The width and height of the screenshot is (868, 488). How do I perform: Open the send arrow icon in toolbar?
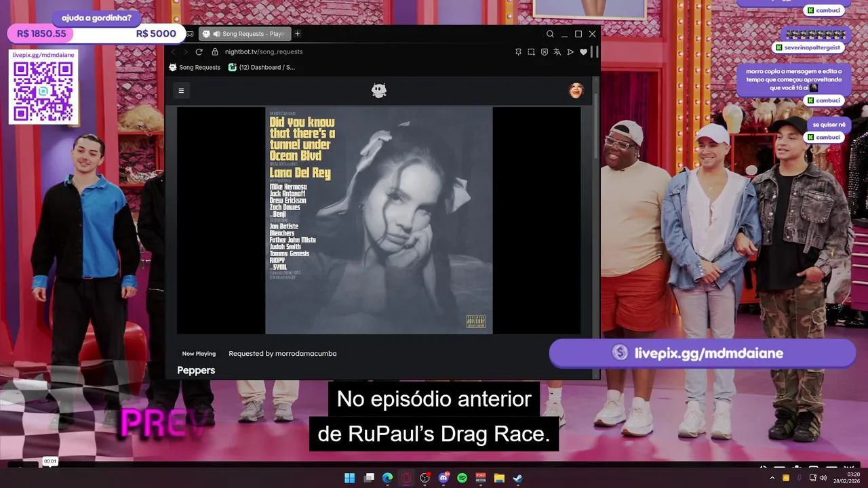570,52
